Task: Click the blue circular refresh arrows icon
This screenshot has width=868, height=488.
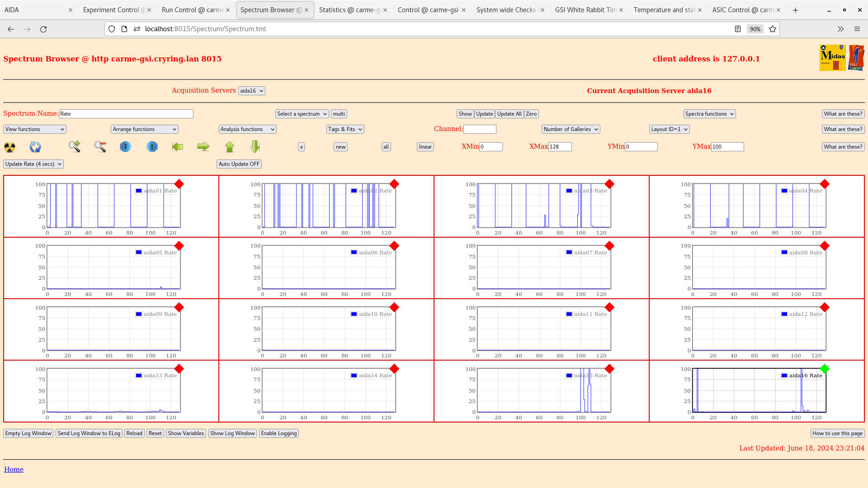Action: point(35,147)
